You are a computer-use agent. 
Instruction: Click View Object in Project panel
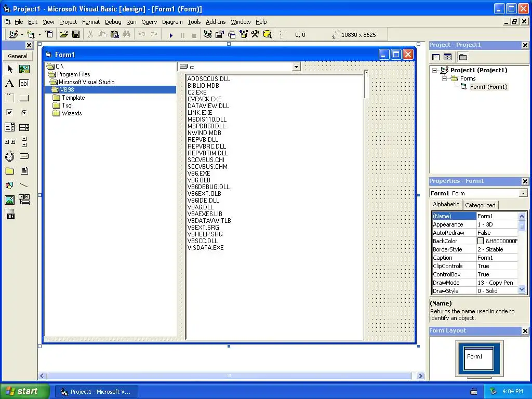click(447, 57)
